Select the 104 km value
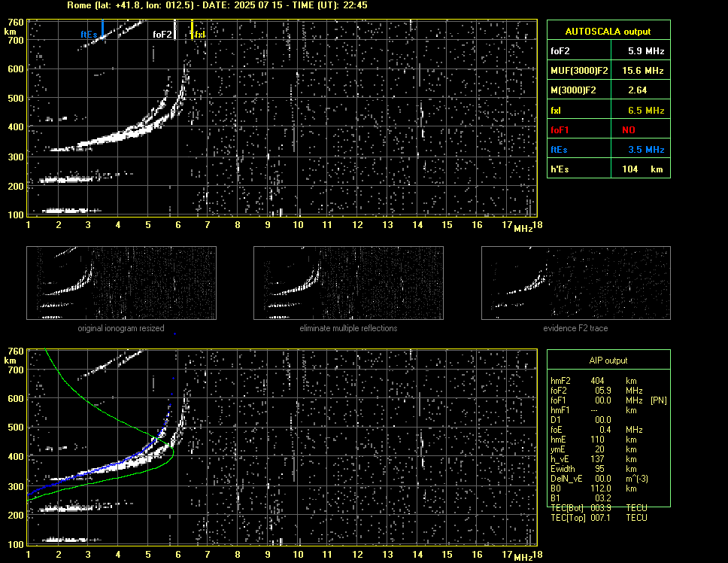728x563 pixels. point(642,169)
